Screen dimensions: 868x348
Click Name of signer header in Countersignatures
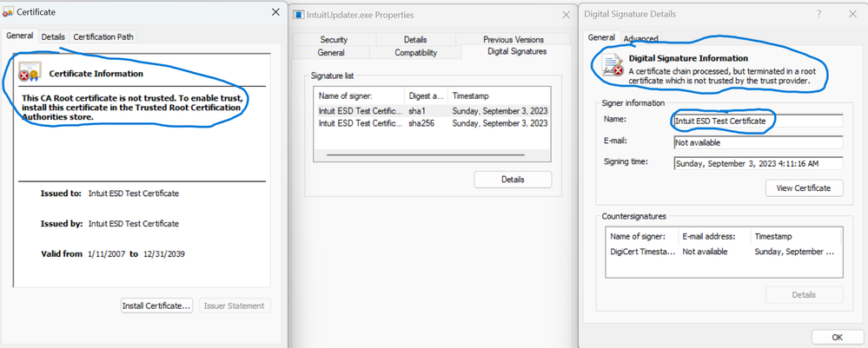tap(642, 236)
